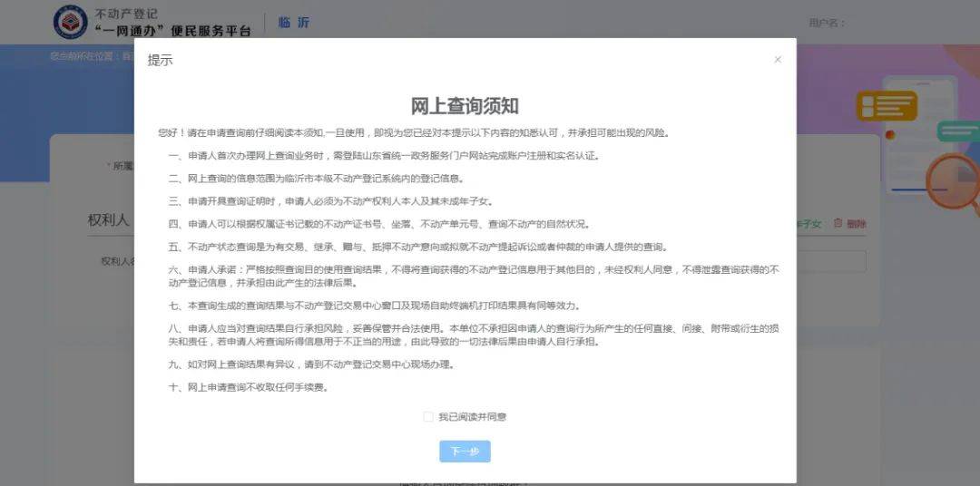Click the input field at the right of the 权利人 row
This screenshot has width=980, height=486.
pos(831,261)
